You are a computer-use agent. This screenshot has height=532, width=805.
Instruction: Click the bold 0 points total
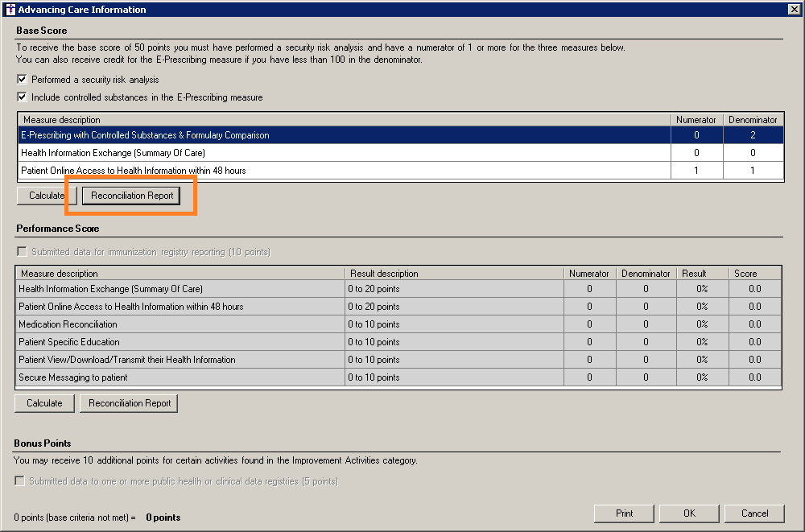[x=163, y=518]
